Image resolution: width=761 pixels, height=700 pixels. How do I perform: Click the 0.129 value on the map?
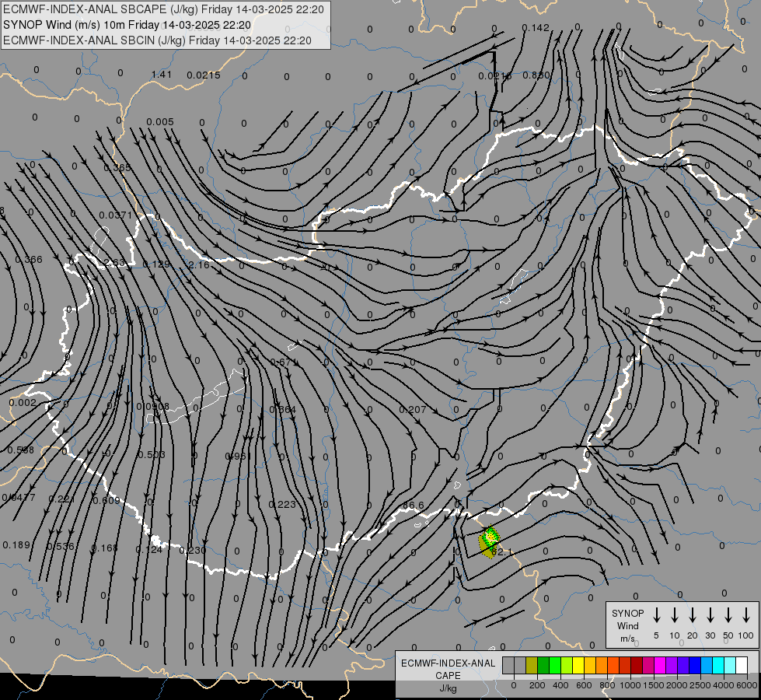(x=156, y=264)
